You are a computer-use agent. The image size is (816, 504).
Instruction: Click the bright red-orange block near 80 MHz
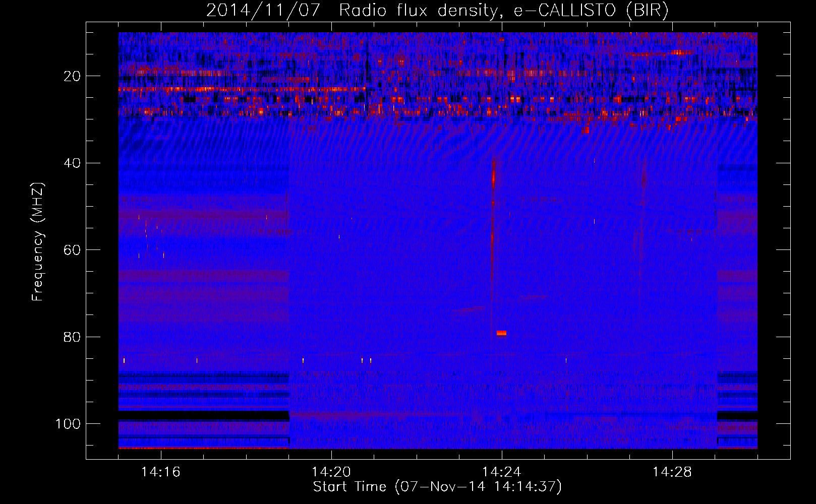(501, 333)
